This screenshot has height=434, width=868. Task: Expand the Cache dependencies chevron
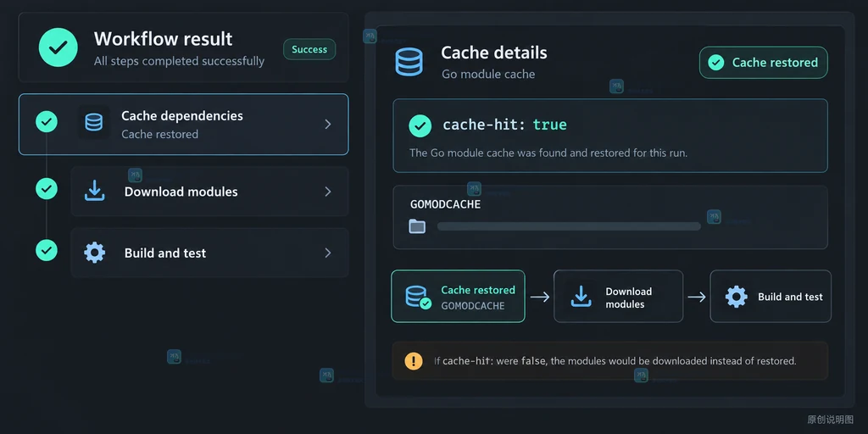click(328, 124)
